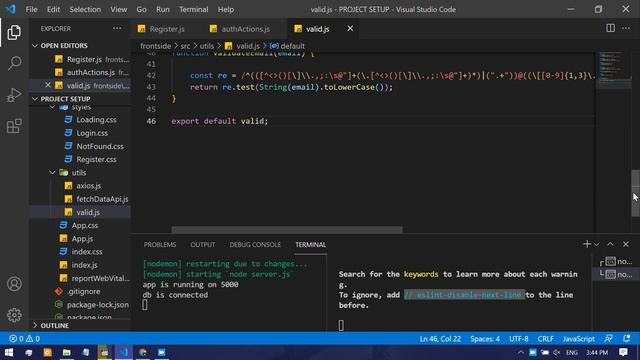Show hidden system tray icons
The width and height of the screenshot is (640, 360).
[520, 352]
